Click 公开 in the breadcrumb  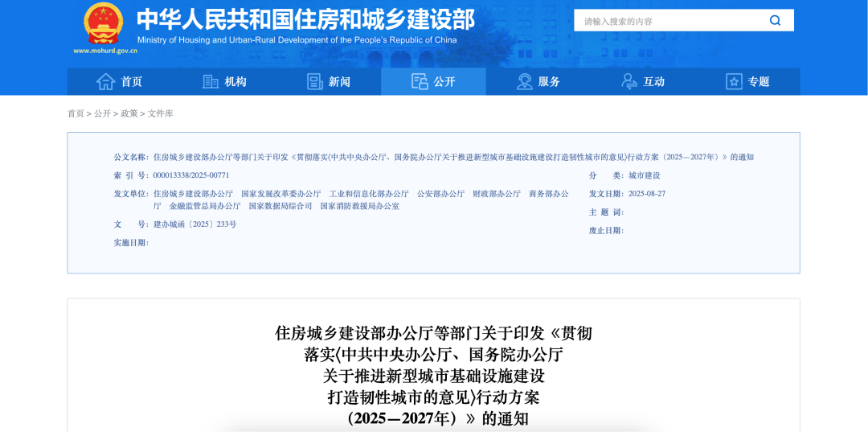102,113
